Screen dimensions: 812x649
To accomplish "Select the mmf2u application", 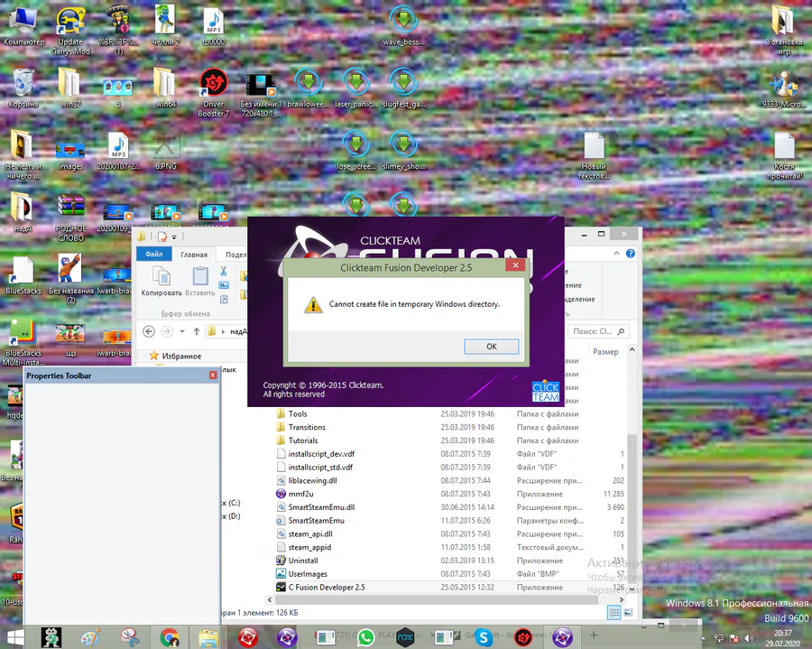I will pyautogui.click(x=300, y=494).
